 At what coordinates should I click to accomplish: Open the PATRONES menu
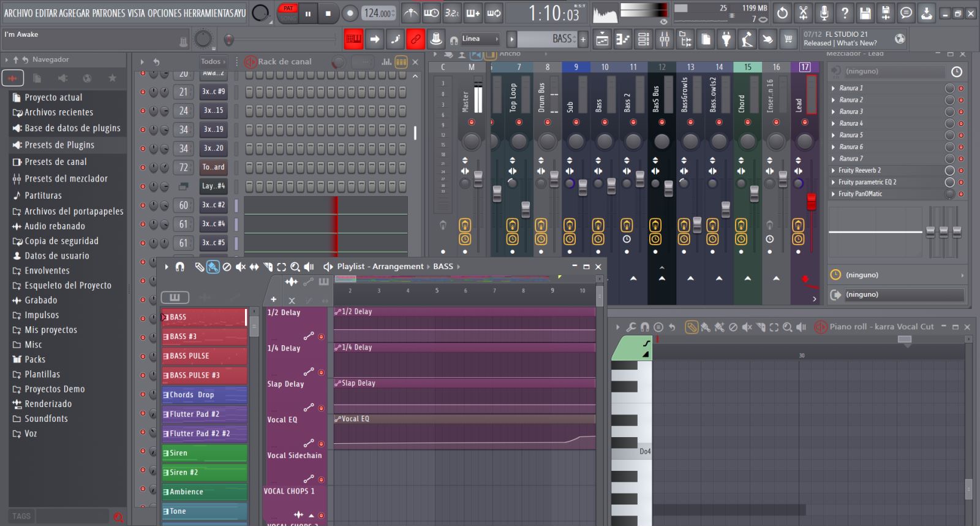pos(108,13)
